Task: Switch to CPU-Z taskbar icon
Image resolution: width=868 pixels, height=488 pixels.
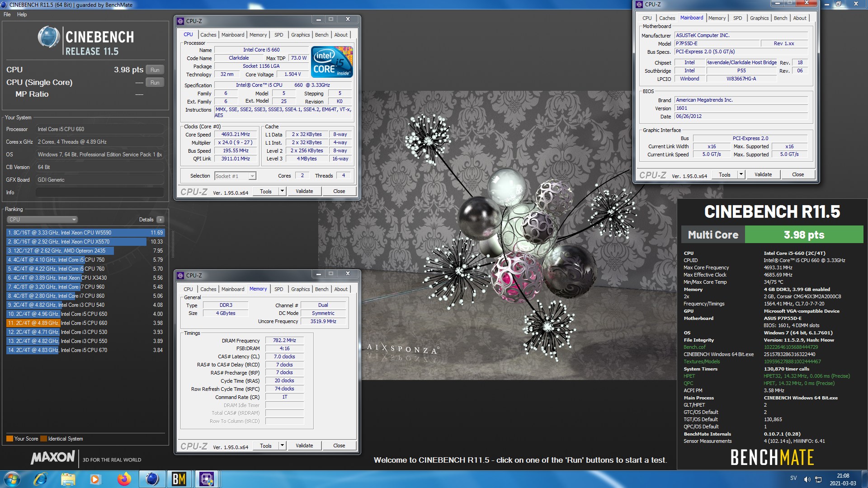Action: 207,479
